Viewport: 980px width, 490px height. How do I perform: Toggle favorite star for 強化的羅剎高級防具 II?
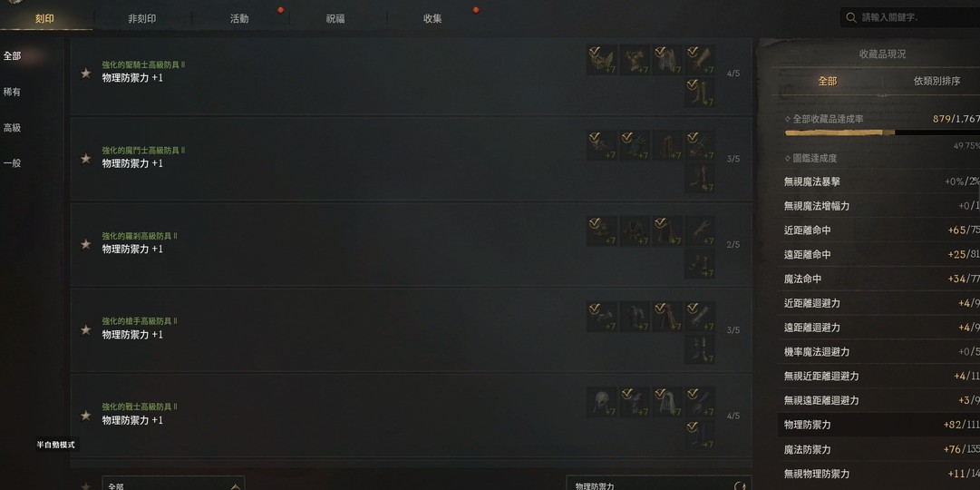pos(85,244)
